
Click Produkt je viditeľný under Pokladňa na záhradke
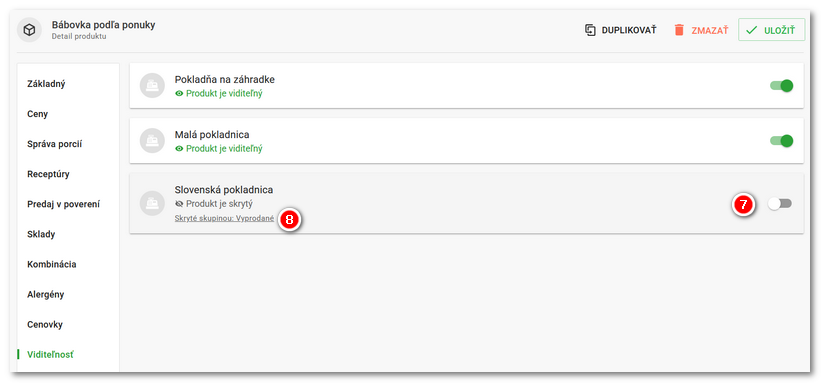[x=224, y=94]
